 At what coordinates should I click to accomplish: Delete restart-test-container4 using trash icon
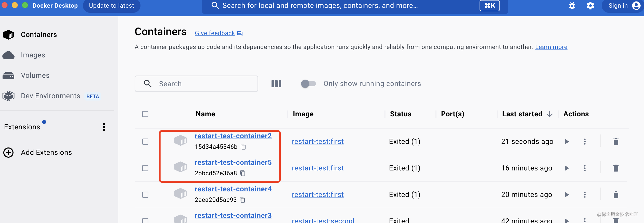coord(616,195)
